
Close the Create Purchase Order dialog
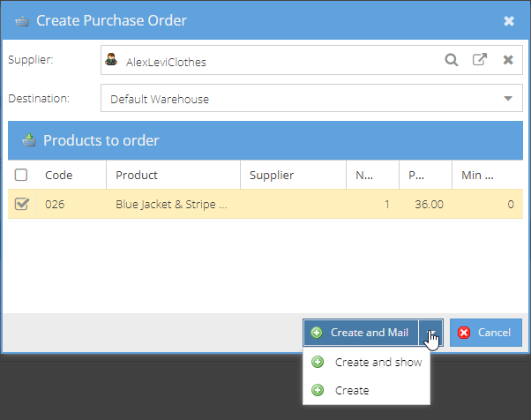[509, 21]
